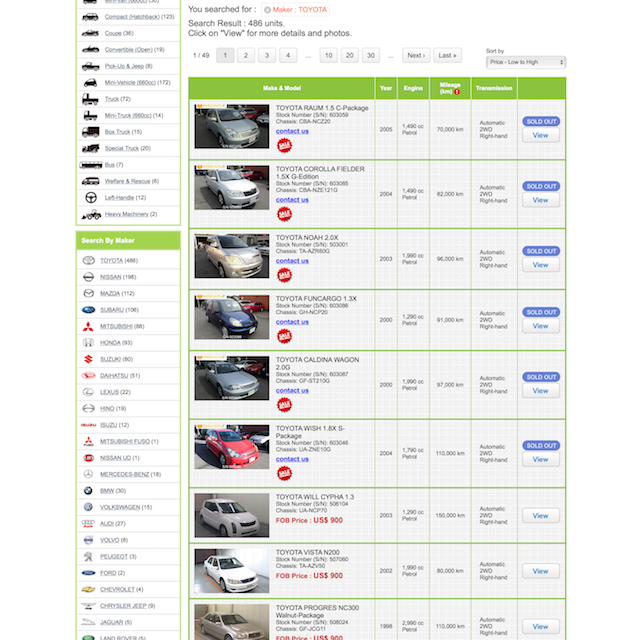Go to results page 3

point(267,56)
